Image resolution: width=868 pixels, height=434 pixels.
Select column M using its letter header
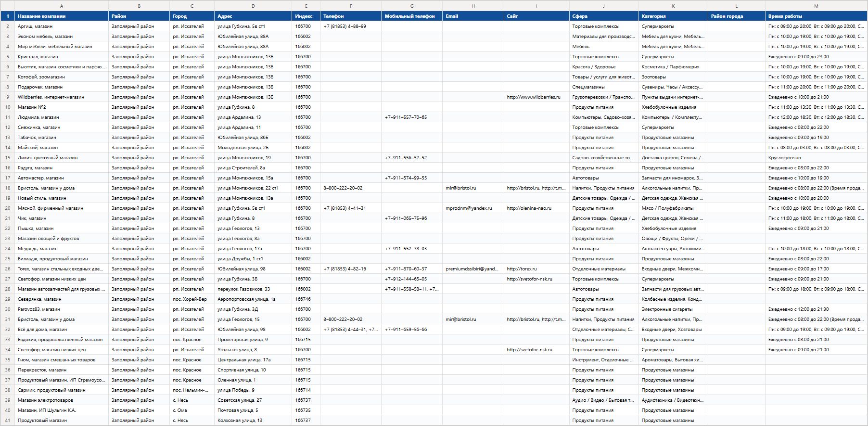816,6
